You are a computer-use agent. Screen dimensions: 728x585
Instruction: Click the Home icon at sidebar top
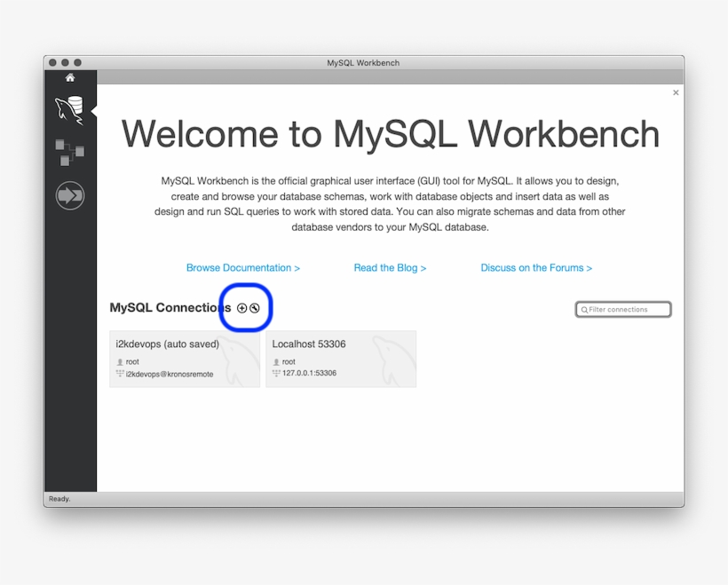[69, 78]
